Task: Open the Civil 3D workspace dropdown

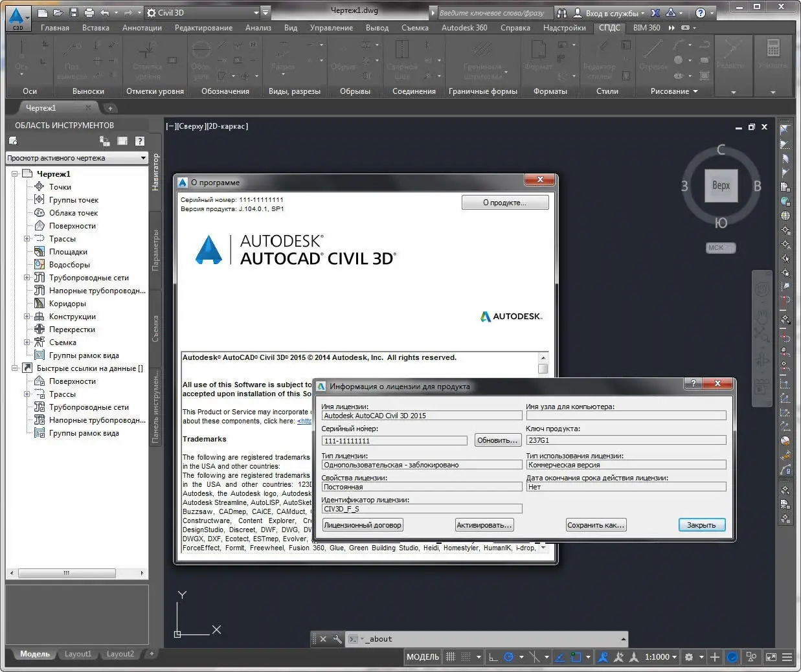Action: (x=202, y=12)
